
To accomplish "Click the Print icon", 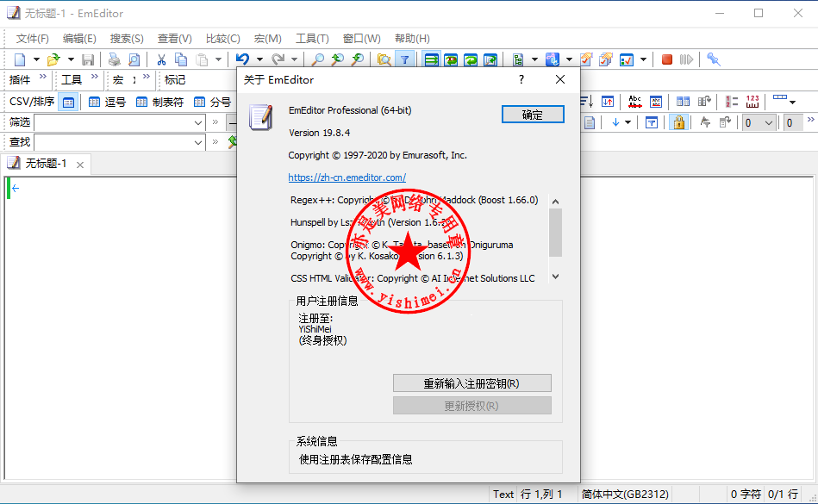I will (115, 59).
